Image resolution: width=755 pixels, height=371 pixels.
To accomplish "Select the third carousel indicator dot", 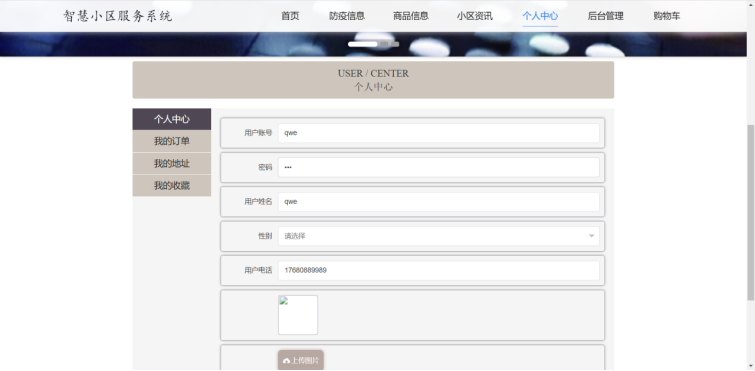I will click(x=395, y=44).
